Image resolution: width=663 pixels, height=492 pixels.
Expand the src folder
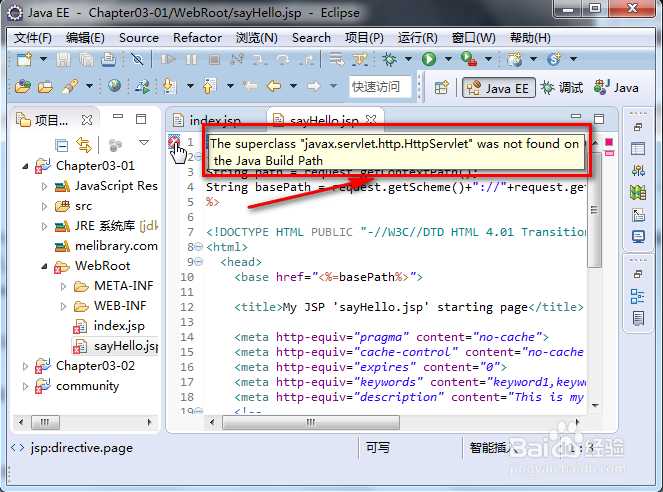(44, 206)
